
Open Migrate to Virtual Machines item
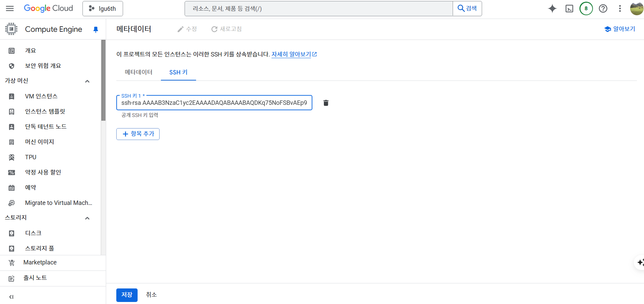[51, 203]
